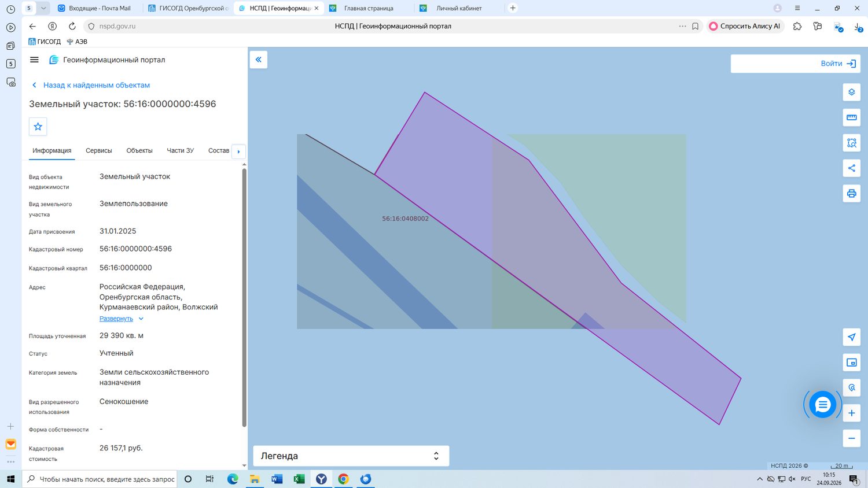The image size is (868, 488).
Task: Open browser extensions menu
Action: pos(797,26)
